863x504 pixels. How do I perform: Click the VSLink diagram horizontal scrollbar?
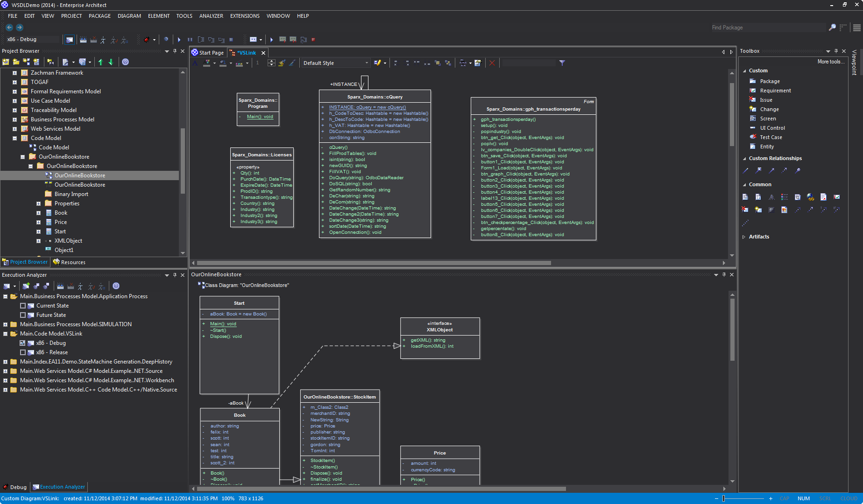point(374,263)
